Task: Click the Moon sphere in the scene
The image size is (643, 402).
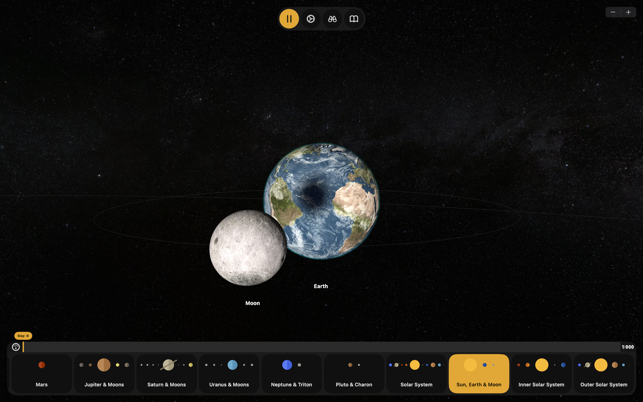Action: coord(248,248)
